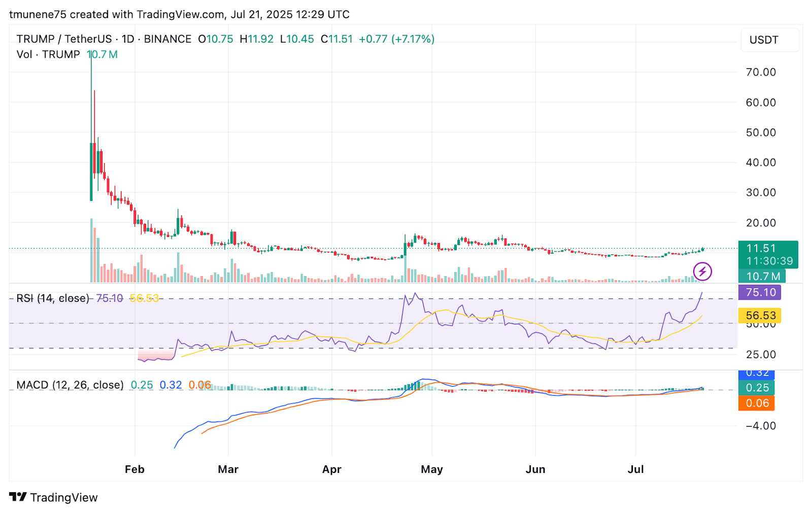The image size is (812, 513).
Task: Click the Mar label on time axis
Action: pos(228,469)
